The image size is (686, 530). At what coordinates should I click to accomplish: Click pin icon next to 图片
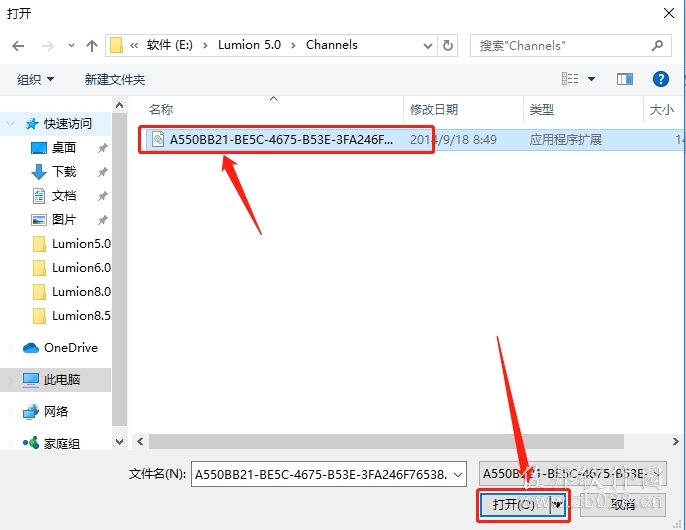coord(102,220)
